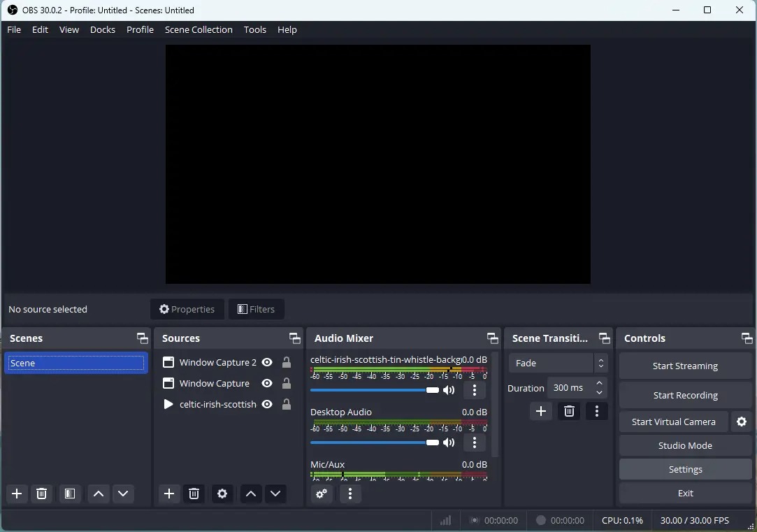
Task: Open the Docks menu
Action: point(103,29)
